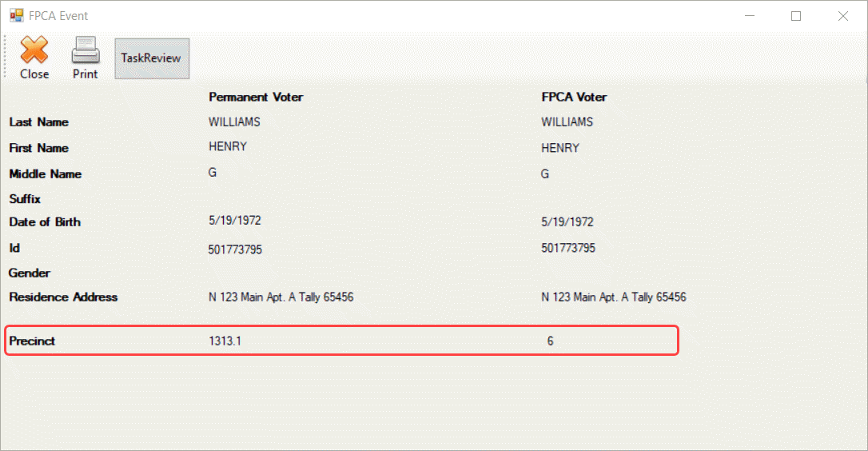This screenshot has width=868, height=451.
Task: Click the Print printer icon
Action: coord(86,50)
